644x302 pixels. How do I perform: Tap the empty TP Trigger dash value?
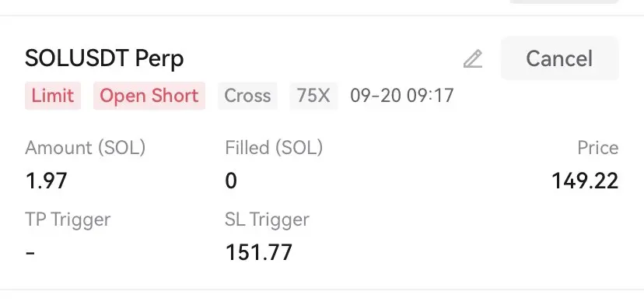pos(30,252)
